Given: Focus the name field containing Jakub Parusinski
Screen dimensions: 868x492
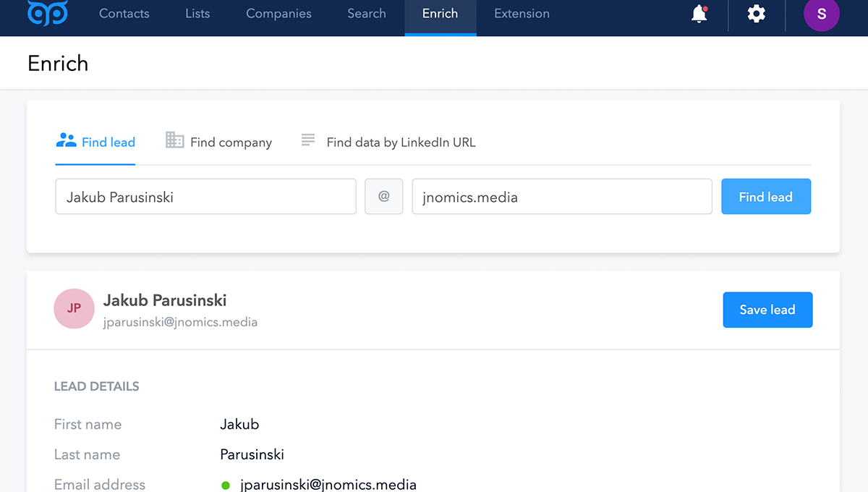Looking at the screenshot, I should click(206, 197).
